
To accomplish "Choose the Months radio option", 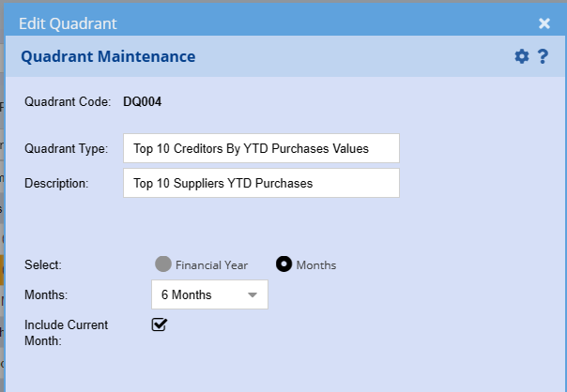I will [283, 264].
